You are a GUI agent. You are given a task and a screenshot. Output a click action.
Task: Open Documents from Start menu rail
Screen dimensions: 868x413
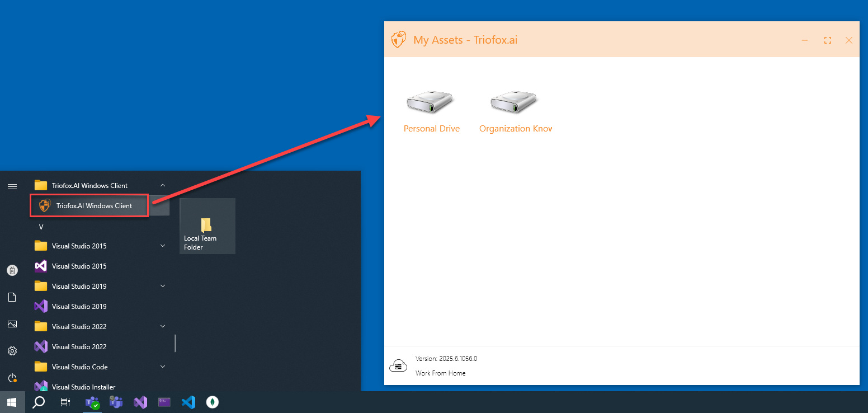(x=12, y=297)
